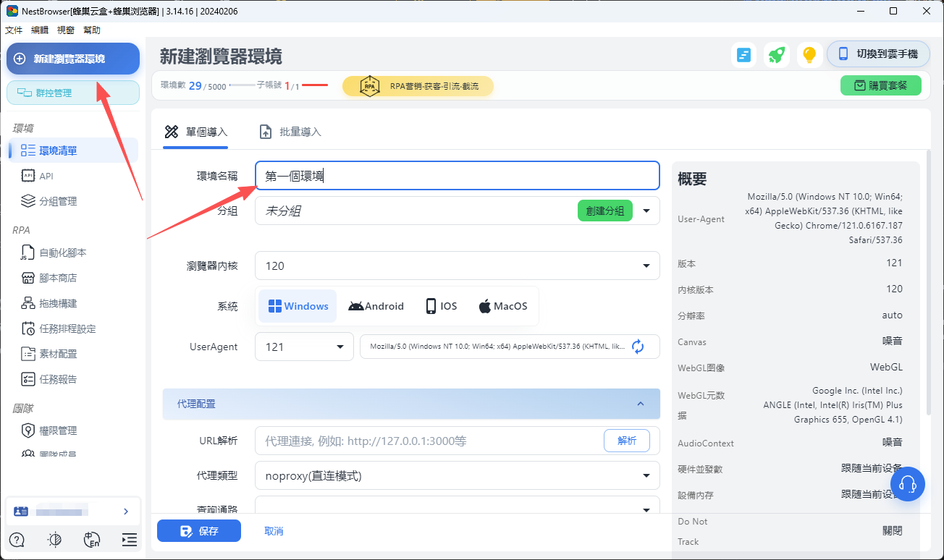Select MacOS as the system
The height and width of the screenshot is (560, 944).
502,305
